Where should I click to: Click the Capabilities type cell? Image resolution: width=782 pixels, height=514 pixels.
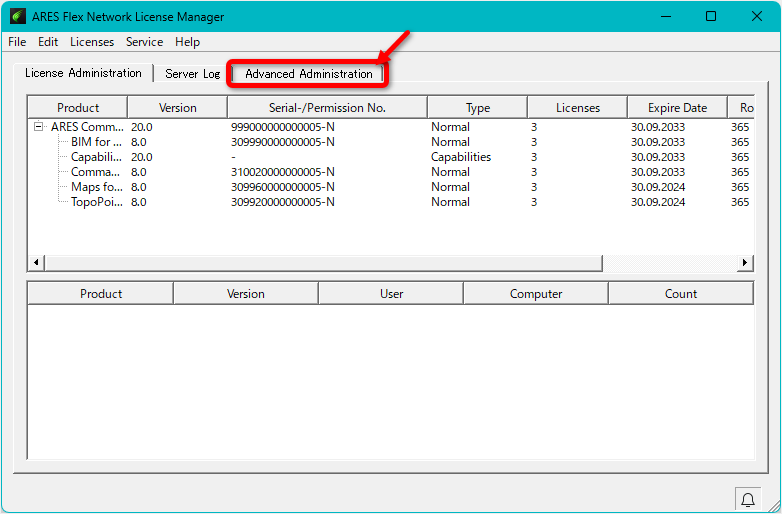(x=461, y=157)
